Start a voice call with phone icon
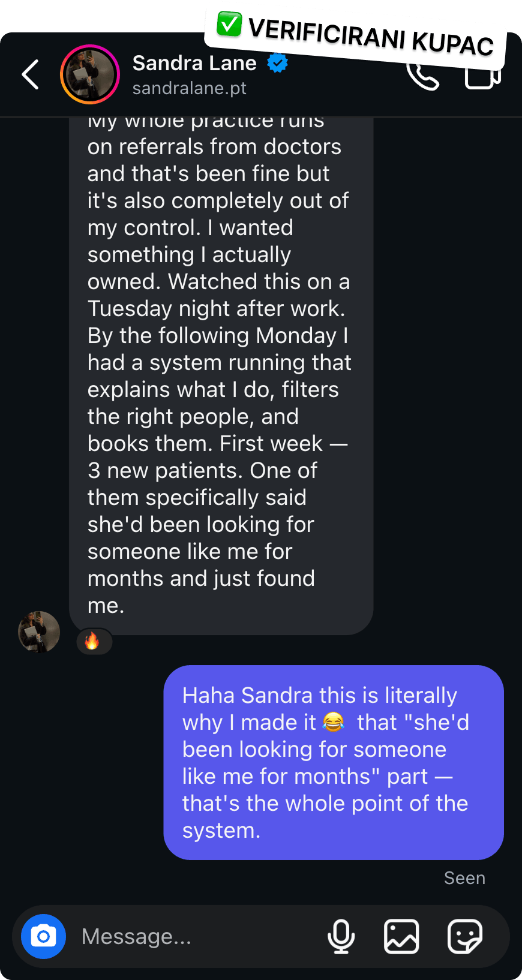Viewport: 522px width, 980px height. [423, 76]
